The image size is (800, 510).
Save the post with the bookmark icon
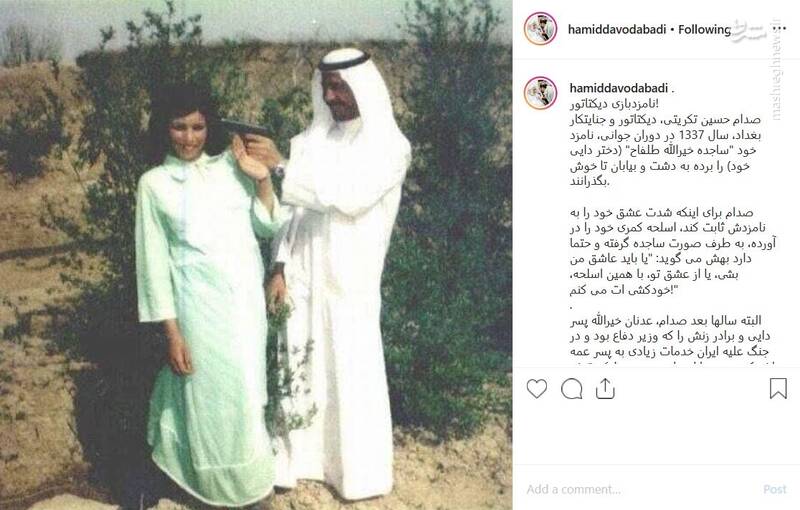click(778, 388)
